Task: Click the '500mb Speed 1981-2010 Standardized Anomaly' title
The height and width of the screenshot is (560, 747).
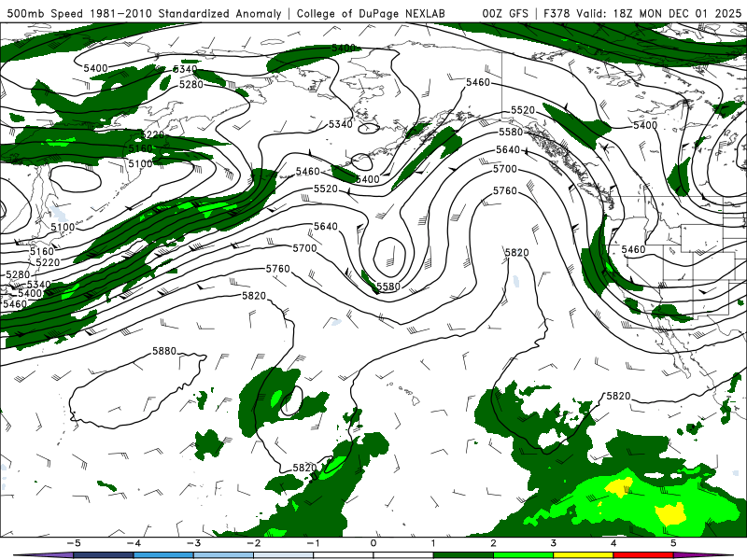Action: (x=144, y=13)
